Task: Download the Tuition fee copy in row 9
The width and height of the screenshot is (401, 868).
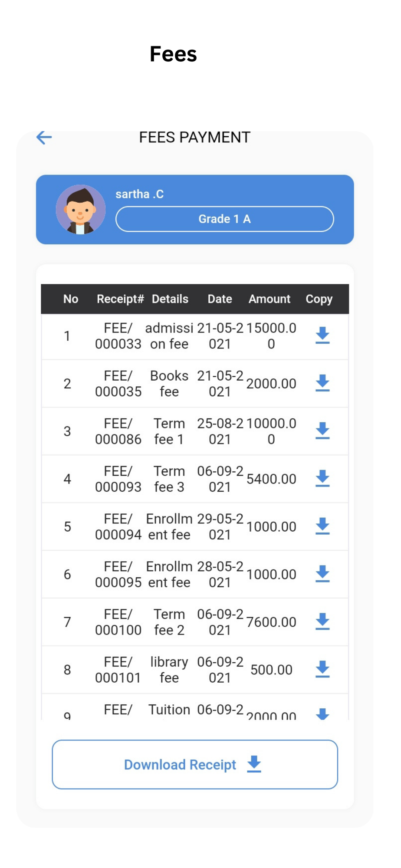Action: [322, 714]
